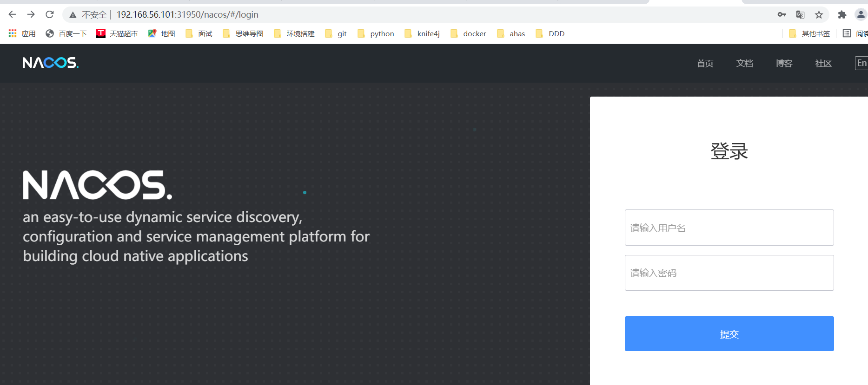Focus the 请输入用户名 username field

coord(729,228)
